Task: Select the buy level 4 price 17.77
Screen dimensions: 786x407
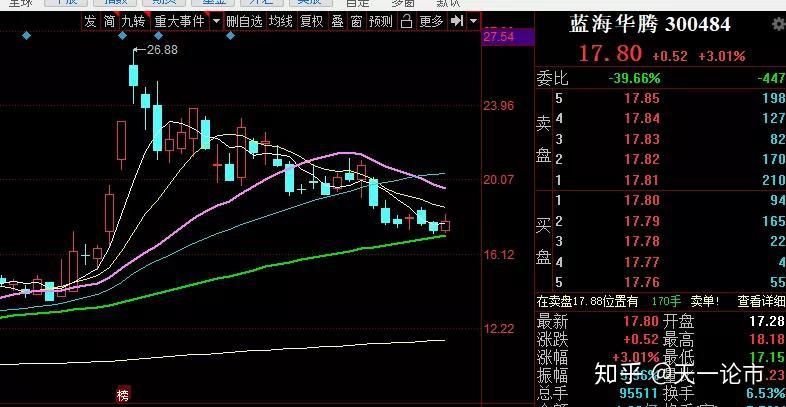Action: coord(642,262)
